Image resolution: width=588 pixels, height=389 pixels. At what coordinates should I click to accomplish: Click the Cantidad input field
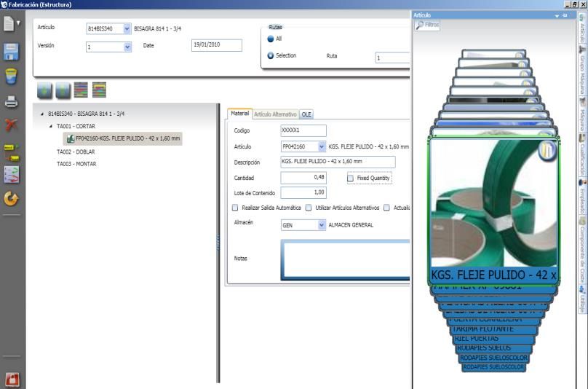point(303,177)
